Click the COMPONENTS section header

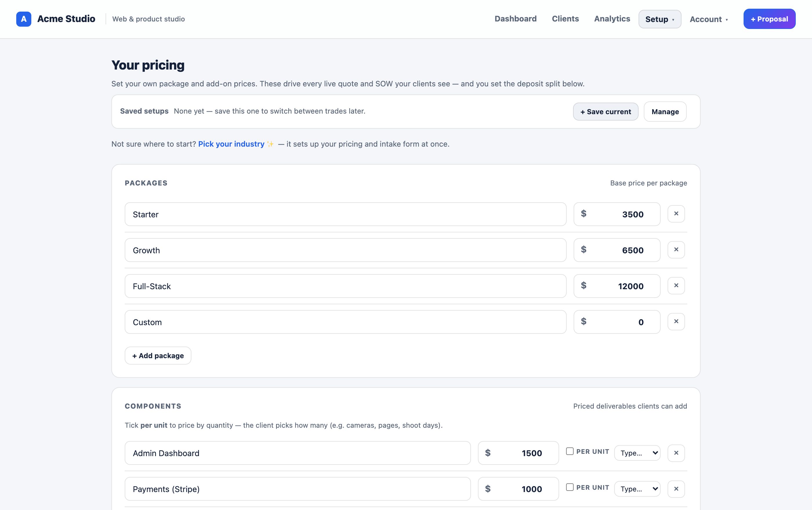[x=153, y=406]
